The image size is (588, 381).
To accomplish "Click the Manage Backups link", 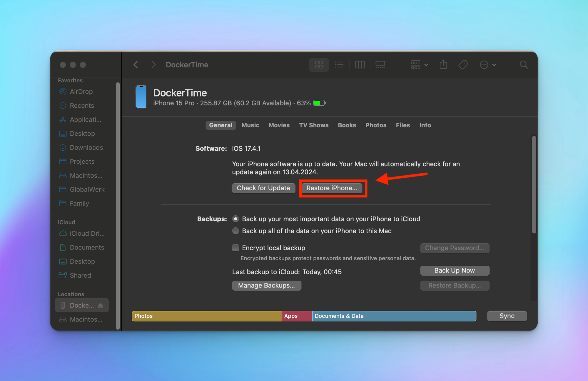I will 266,285.
